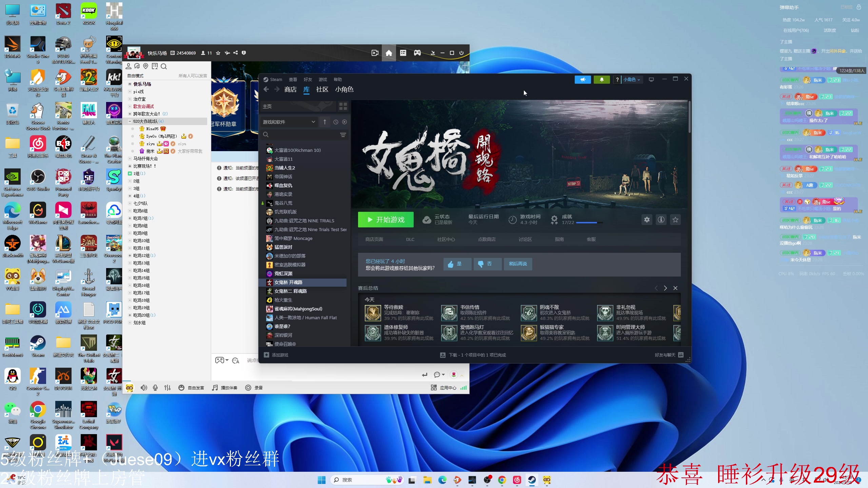Open the 好友 menu in Steam
The height and width of the screenshot is (488, 868).
(x=308, y=79)
